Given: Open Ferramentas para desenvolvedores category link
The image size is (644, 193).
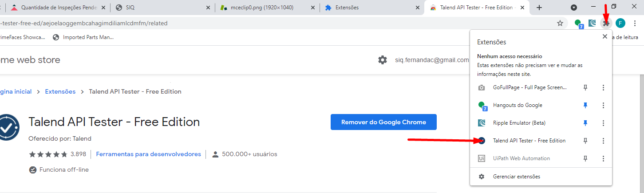Looking at the screenshot, I should (148, 154).
